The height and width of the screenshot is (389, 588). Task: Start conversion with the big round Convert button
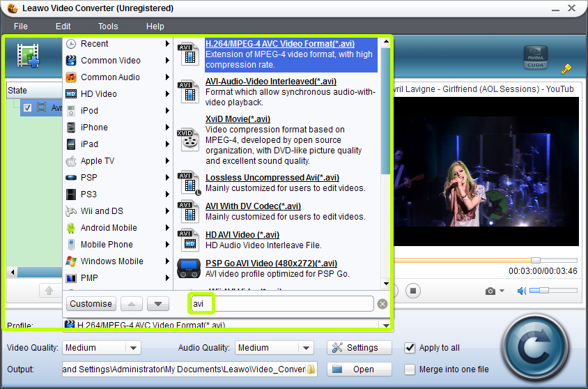535,348
